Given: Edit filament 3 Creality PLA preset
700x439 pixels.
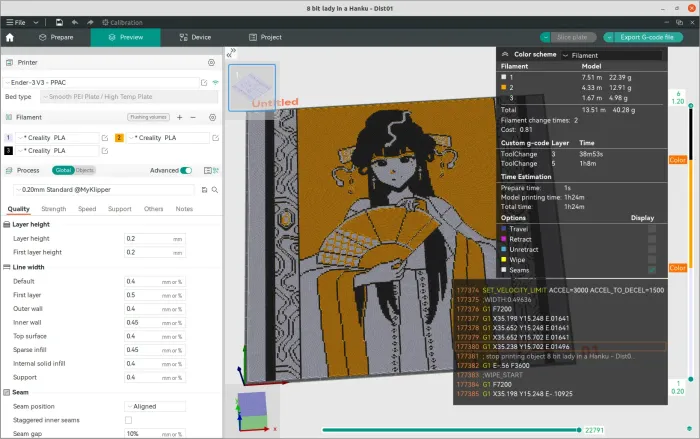Looking at the screenshot, I should tap(105, 151).
